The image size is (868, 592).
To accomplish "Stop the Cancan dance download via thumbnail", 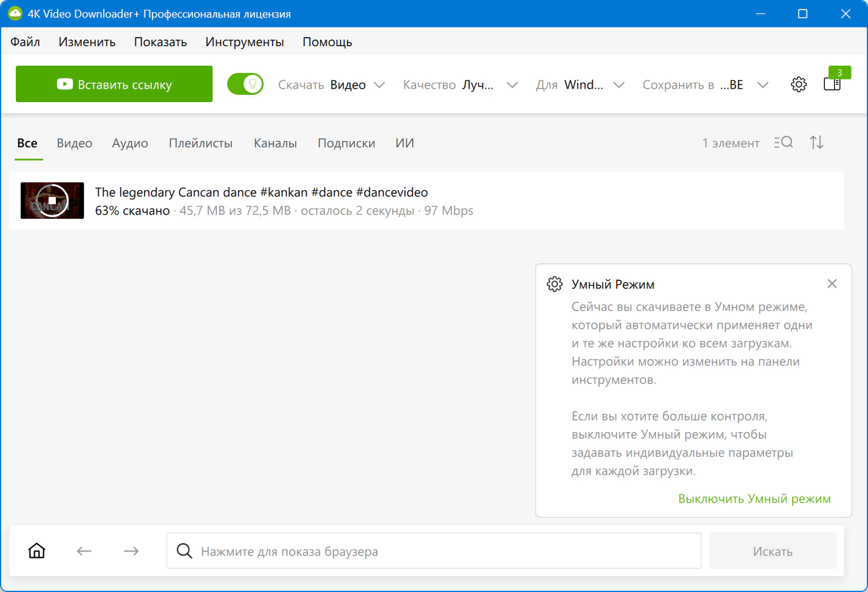I will (52, 201).
